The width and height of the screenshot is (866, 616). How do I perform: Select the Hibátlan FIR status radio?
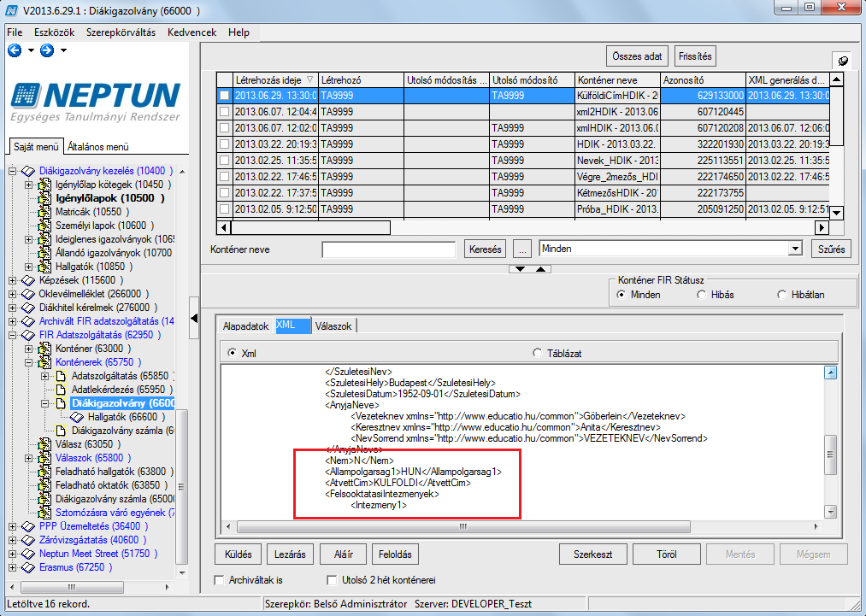point(781,295)
